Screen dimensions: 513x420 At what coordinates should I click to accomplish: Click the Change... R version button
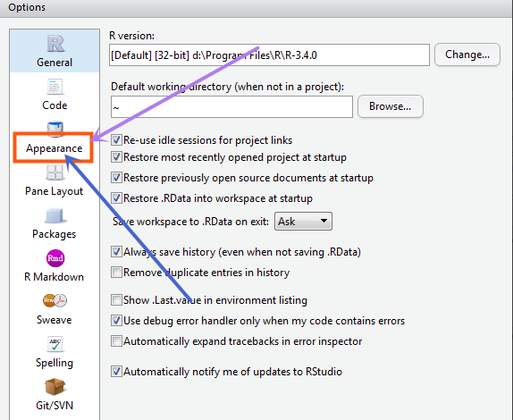[467, 55]
